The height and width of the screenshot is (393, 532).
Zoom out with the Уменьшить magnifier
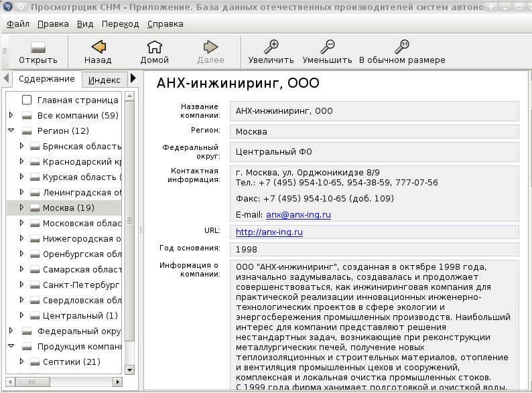click(x=327, y=47)
